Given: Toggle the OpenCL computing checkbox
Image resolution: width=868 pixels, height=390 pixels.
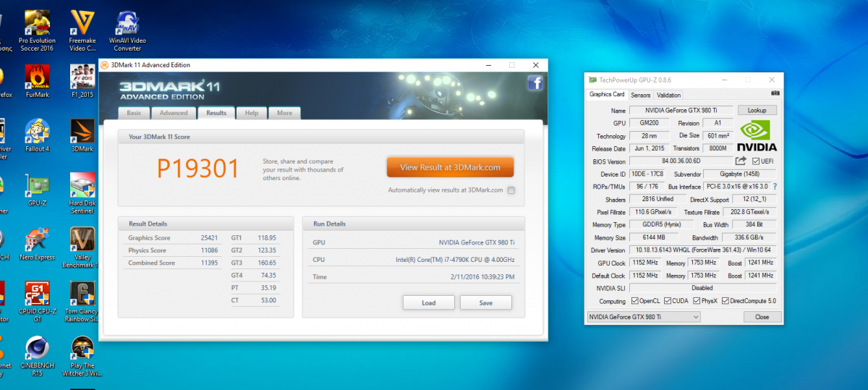Looking at the screenshot, I should [635, 301].
